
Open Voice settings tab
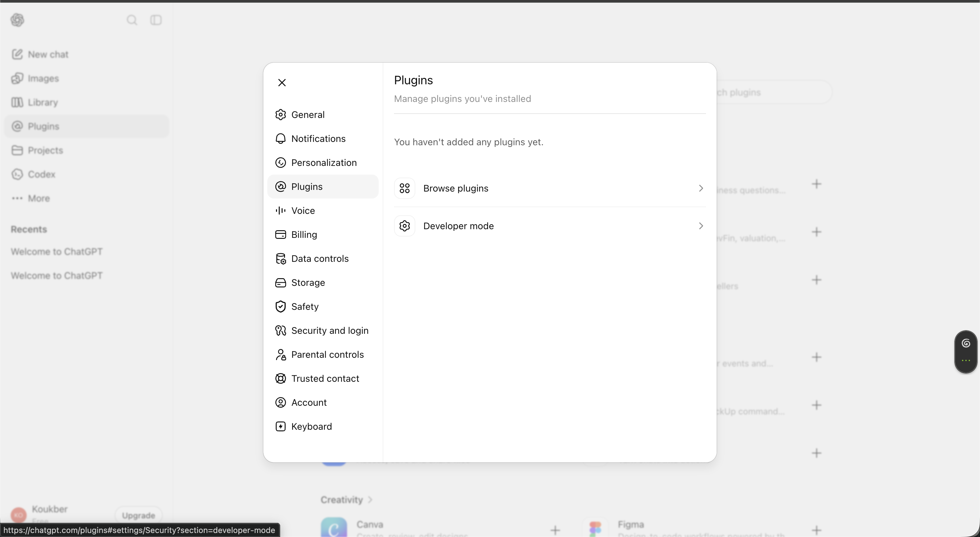click(x=323, y=210)
